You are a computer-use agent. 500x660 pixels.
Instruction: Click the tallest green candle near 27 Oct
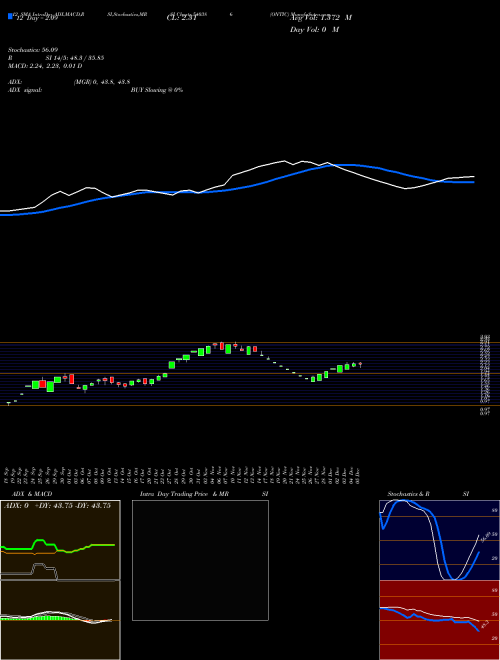[172, 365]
